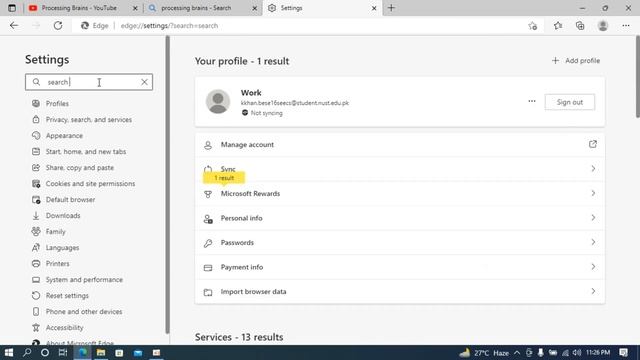The image size is (640, 360).
Task: Select Share, copy and paste
Action: click(80, 168)
